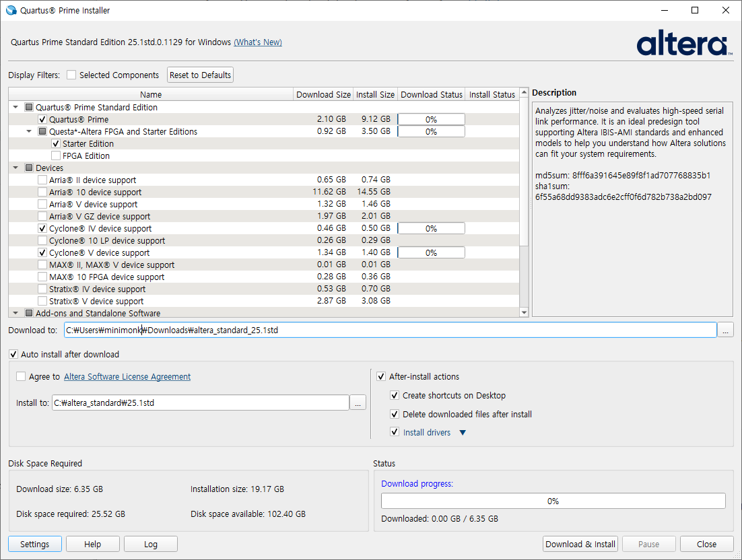This screenshot has width=742, height=560.
Task: Select the sha1sum hash text in Description
Action: pyautogui.click(x=623, y=197)
